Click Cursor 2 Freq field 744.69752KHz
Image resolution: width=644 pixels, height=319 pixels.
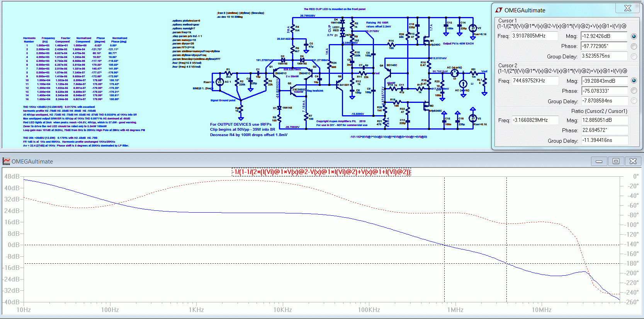(x=535, y=81)
